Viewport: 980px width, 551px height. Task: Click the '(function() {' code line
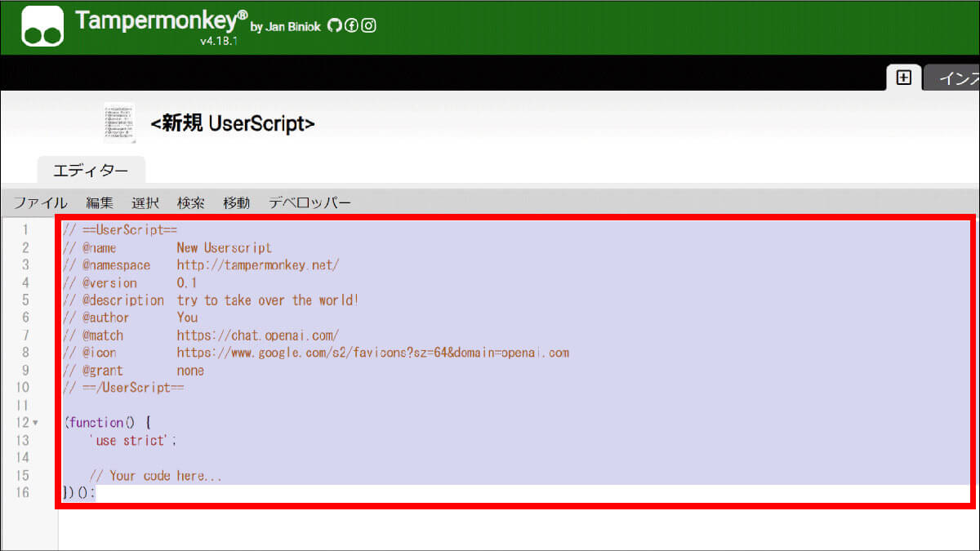click(x=107, y=423)
